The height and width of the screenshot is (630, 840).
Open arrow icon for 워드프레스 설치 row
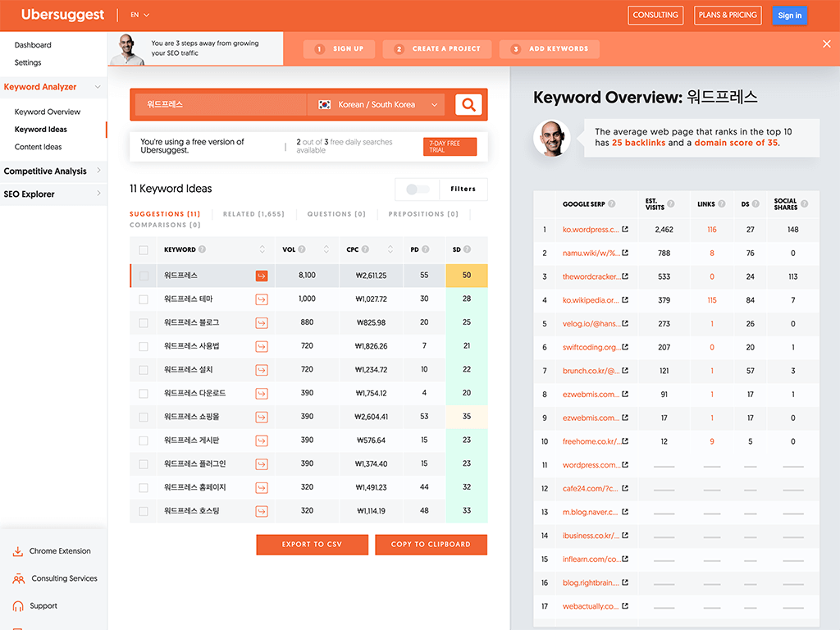pyautogui.click(x=262, y=370)
